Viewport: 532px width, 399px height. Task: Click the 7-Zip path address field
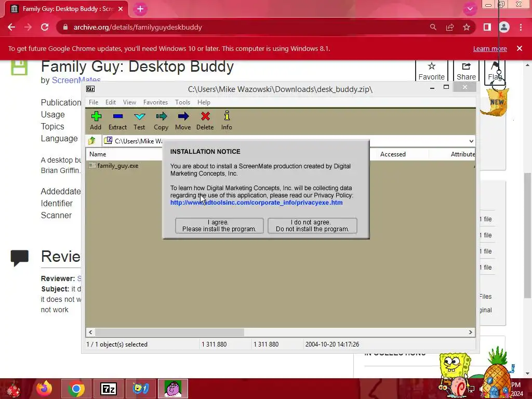coord(288,141)
